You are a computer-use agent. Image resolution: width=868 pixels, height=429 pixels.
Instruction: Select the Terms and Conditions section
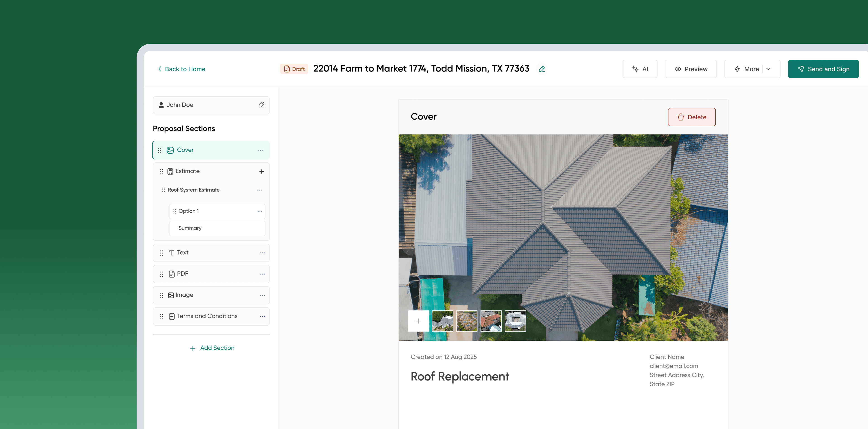211,316
